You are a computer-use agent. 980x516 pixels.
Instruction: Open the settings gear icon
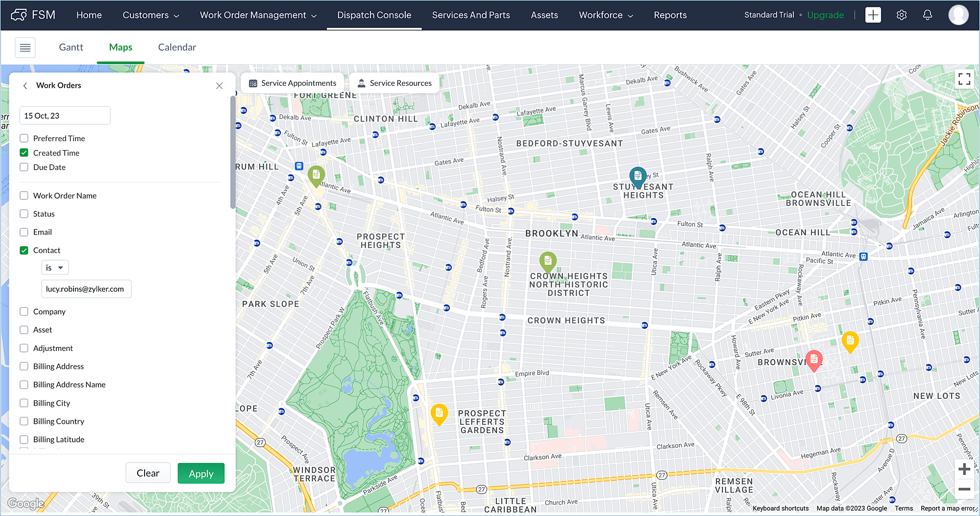coord(902,15)
